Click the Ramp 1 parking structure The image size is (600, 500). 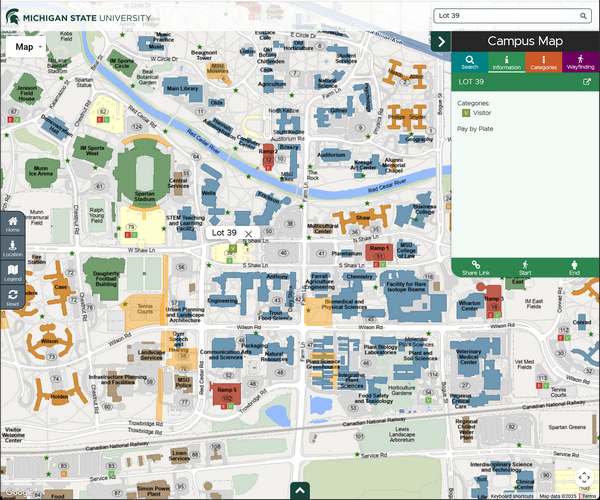point(379,252)
